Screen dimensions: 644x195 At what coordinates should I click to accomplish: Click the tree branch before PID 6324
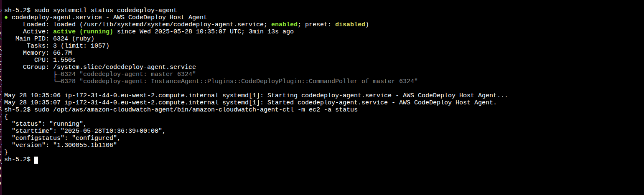57,74
